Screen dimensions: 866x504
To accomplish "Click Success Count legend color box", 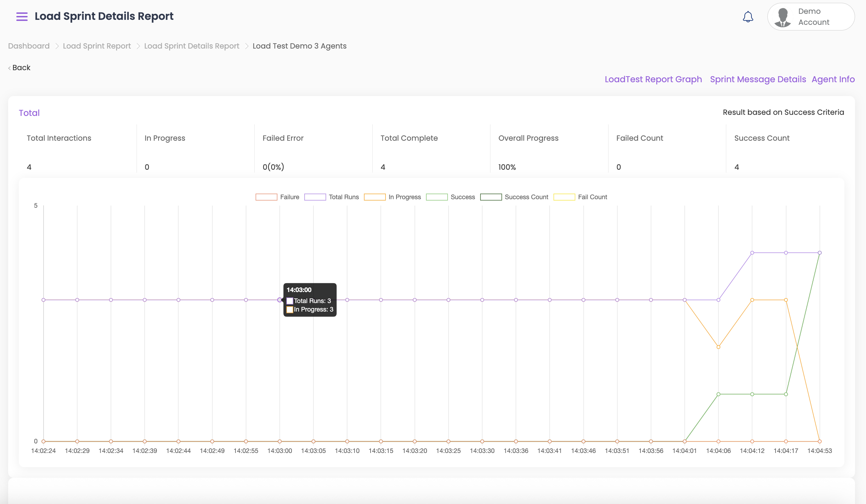I will pyautogui.click(x=491, y=197).
